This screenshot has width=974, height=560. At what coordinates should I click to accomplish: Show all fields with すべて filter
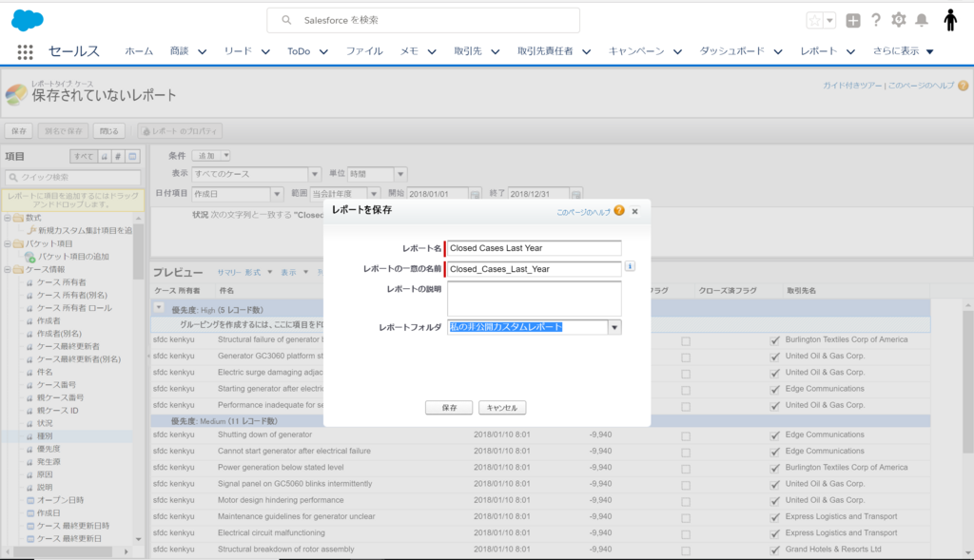[x=84, y=157]
